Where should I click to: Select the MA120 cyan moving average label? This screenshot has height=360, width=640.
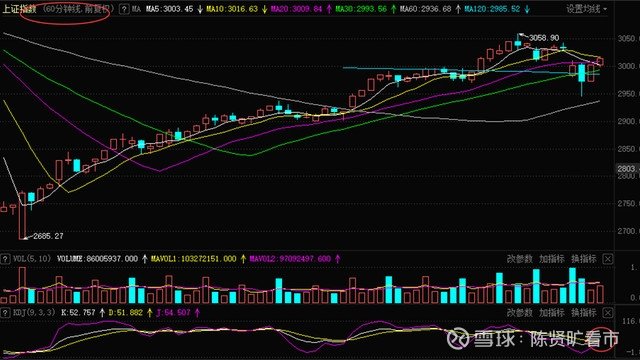coord(492,9)
